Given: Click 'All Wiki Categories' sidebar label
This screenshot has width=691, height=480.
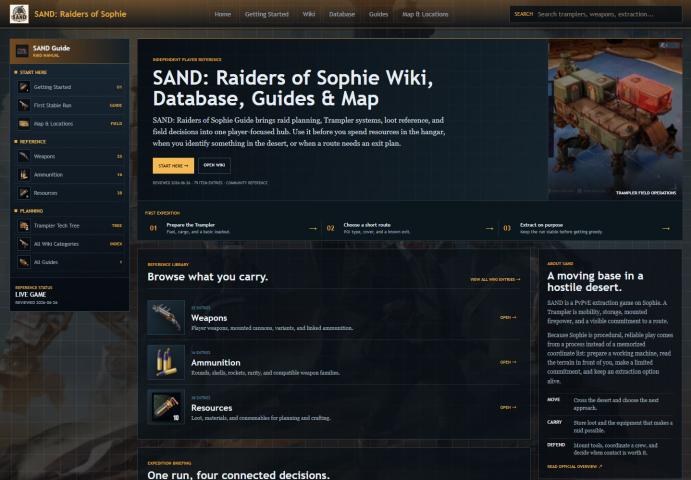Looking at the screenshot, I should tap(56, 244).
